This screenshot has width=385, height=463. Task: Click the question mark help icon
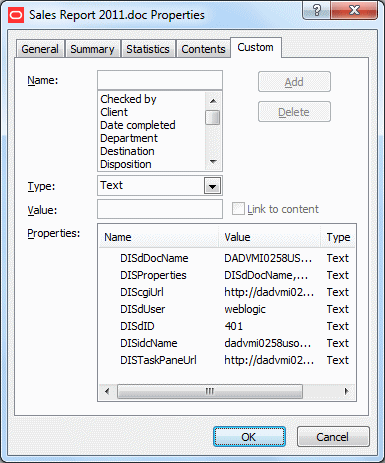[x=317, y=10]
